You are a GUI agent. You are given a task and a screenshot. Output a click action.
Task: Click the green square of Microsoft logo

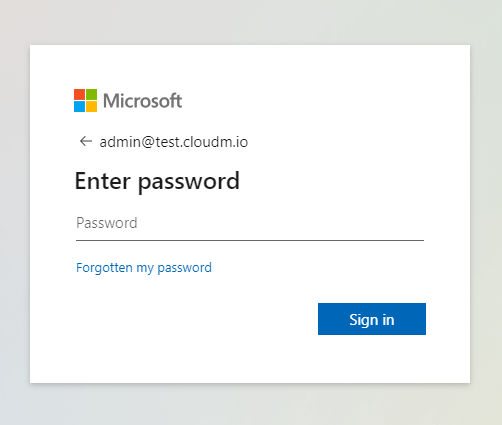click(91, 94)
